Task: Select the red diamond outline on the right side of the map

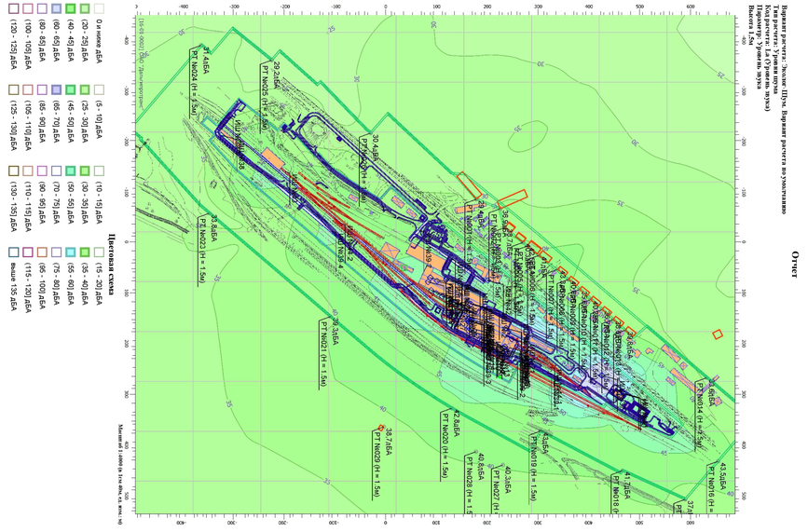Action: 718,334
